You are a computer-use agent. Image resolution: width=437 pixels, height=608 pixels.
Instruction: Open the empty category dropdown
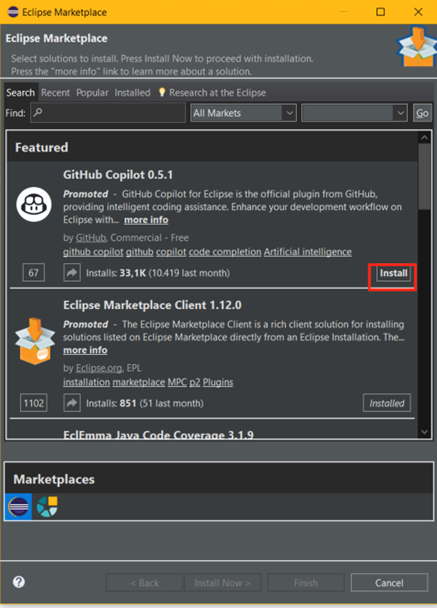click(x=354, y=113)
